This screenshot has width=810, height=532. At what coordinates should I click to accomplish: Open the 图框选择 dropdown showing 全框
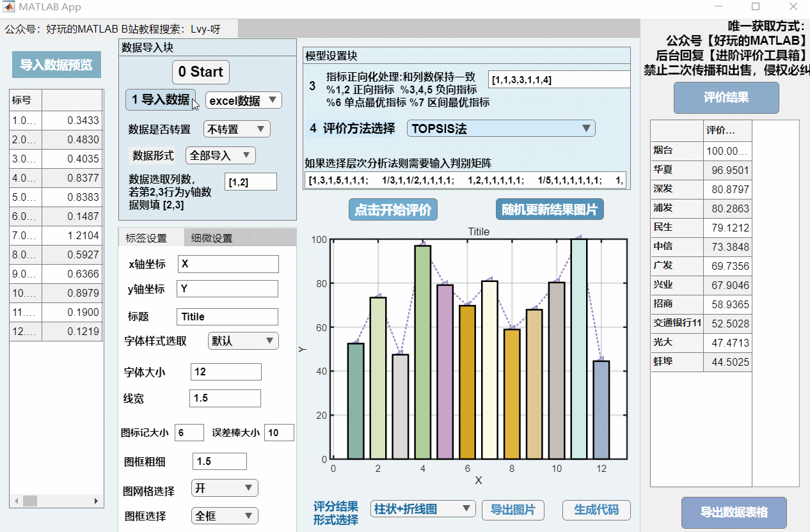tap(225, 515)
